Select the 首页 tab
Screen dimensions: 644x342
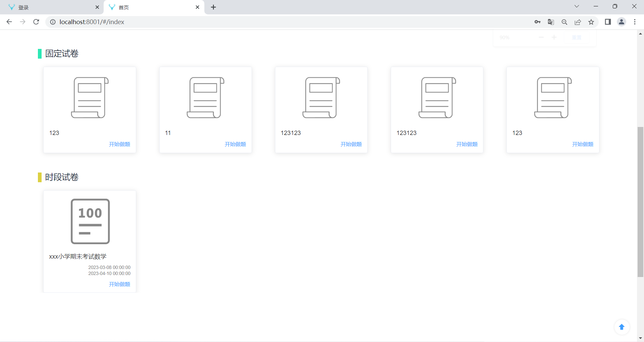pos(154,7)
